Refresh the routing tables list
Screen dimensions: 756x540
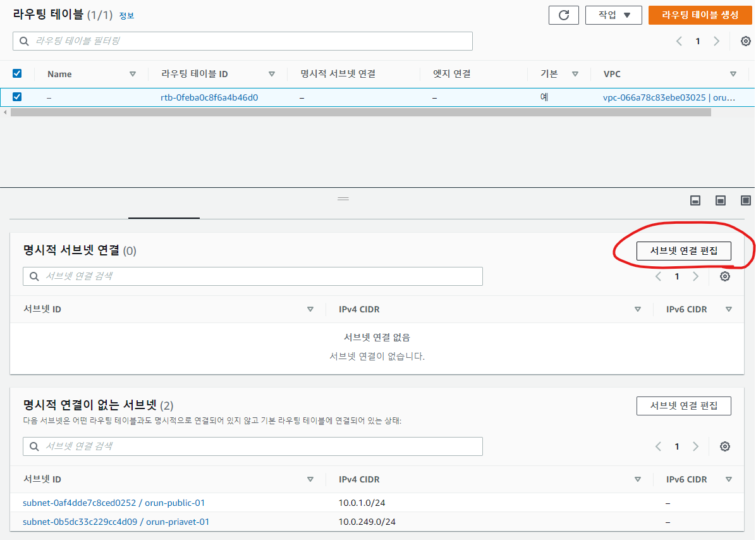563,15
